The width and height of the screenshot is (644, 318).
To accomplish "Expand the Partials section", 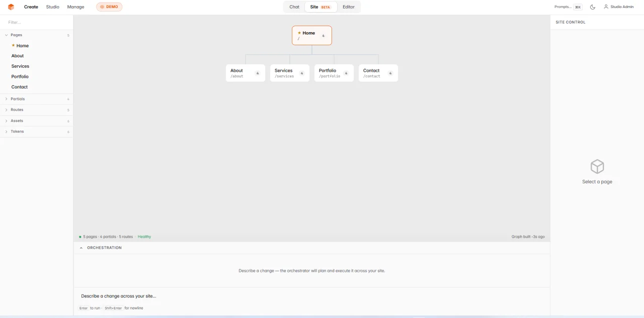I will point(36,99).
